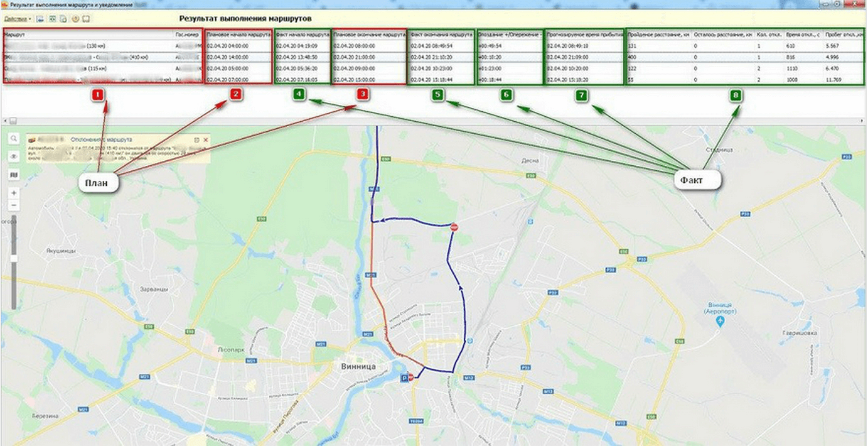Click the Факт начало маршрута column header
Viewport: 868px width, 446px height.
coord(303,35)
